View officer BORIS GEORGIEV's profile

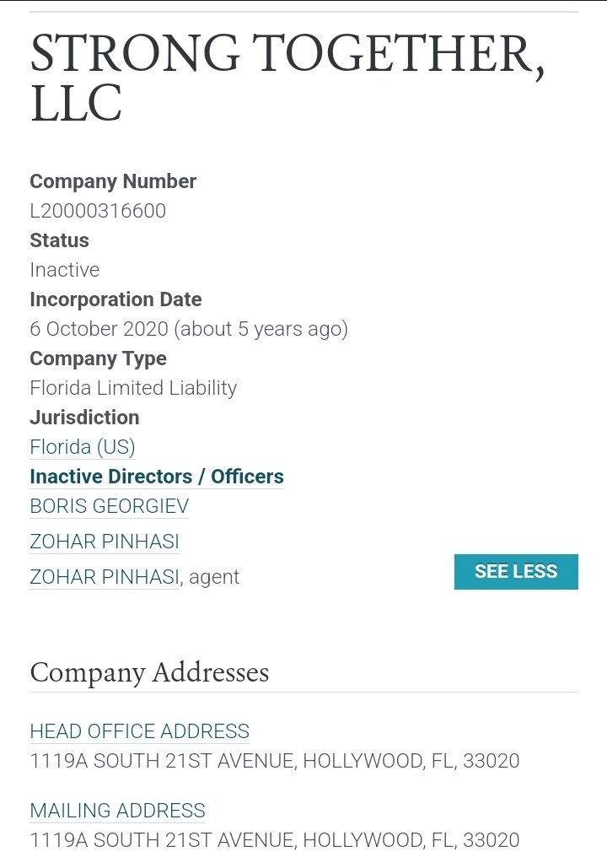(x=110, y=506)
